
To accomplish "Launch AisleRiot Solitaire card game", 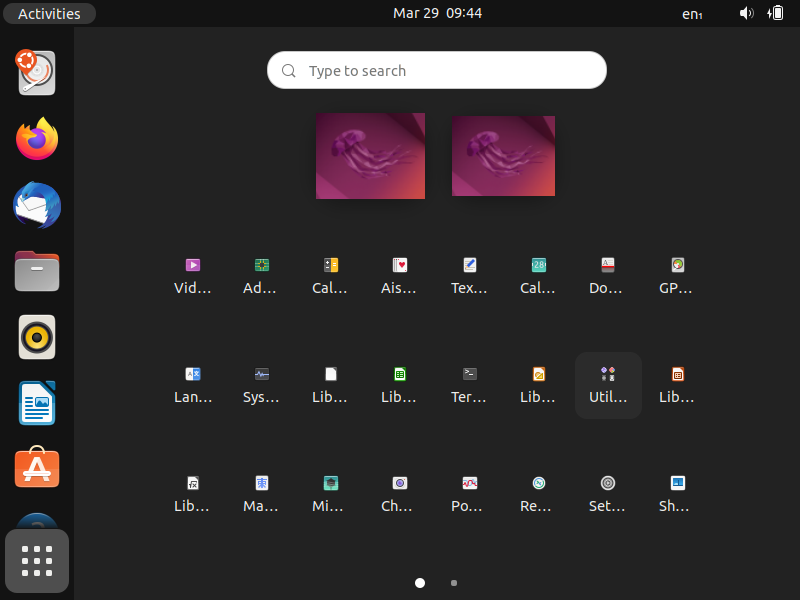I will (399, 276).
